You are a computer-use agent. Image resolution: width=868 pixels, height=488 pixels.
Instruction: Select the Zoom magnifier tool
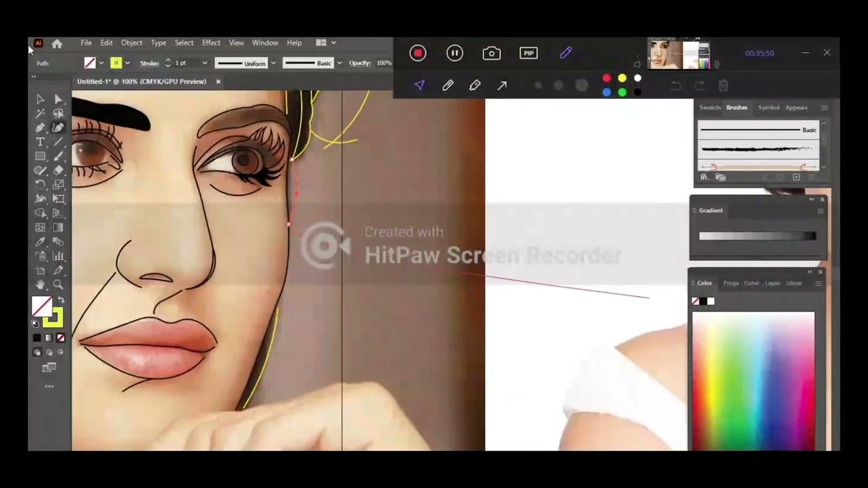[58, 285]
